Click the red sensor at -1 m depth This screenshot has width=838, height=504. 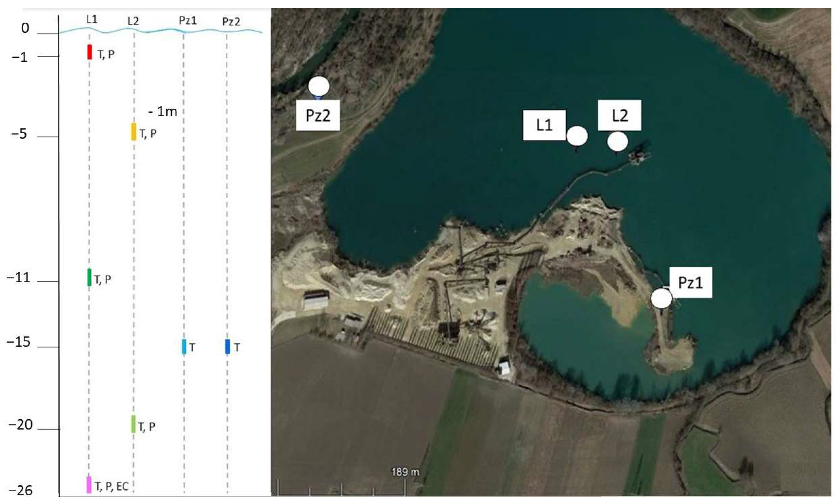tap(90, 52)
